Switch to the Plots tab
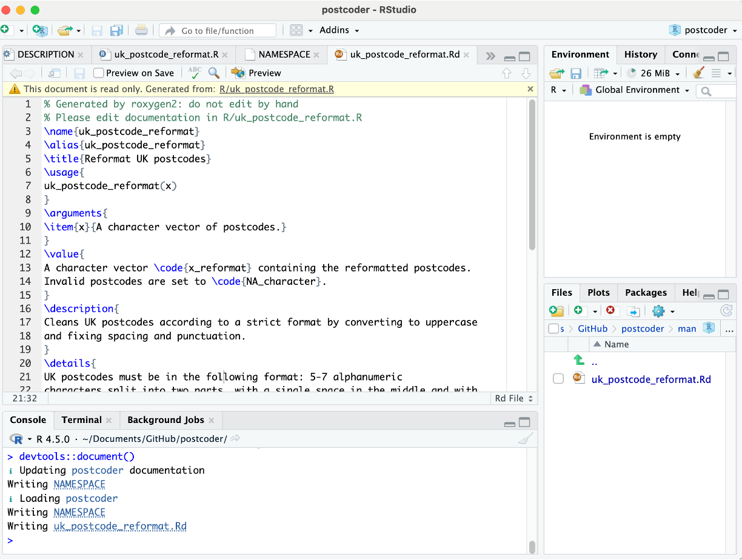This screenshot has height=560, width=742. pos(598,293)
